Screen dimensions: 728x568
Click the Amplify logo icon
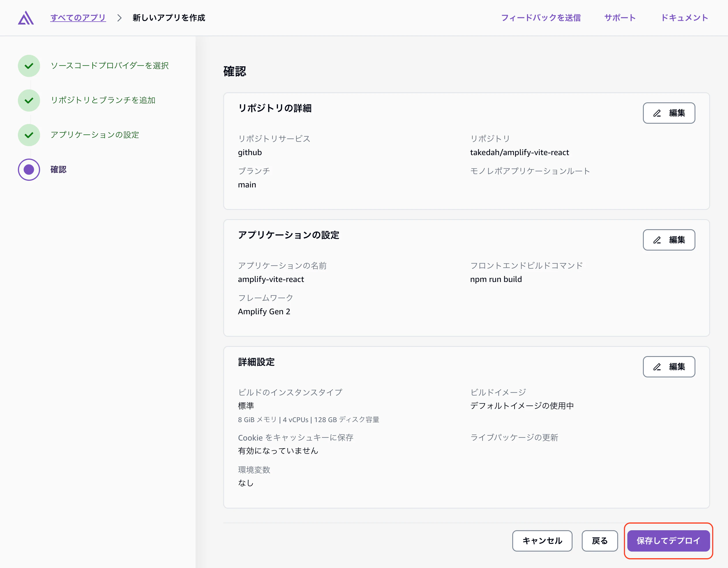coord(26,18)
